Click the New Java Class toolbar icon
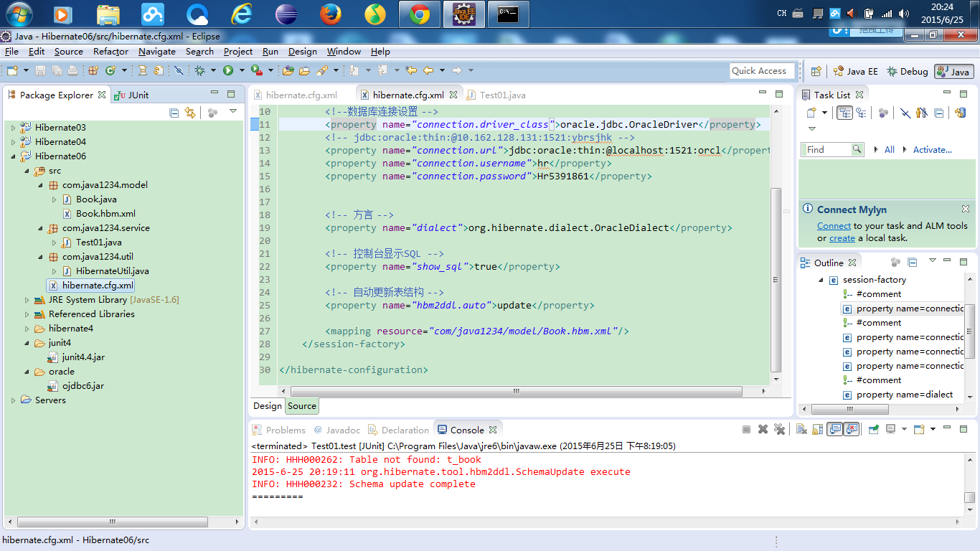 point(110,70)
